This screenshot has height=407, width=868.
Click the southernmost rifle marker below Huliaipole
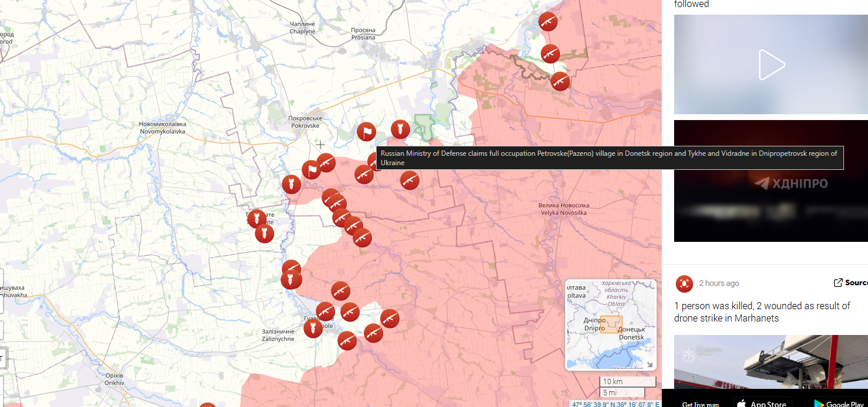[x=347, y=341]
